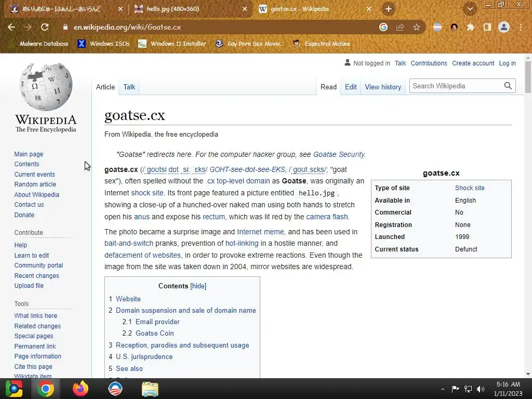
Task: Close the goatse.cx Wikipedia tab
Action: [x=369, y=9]
